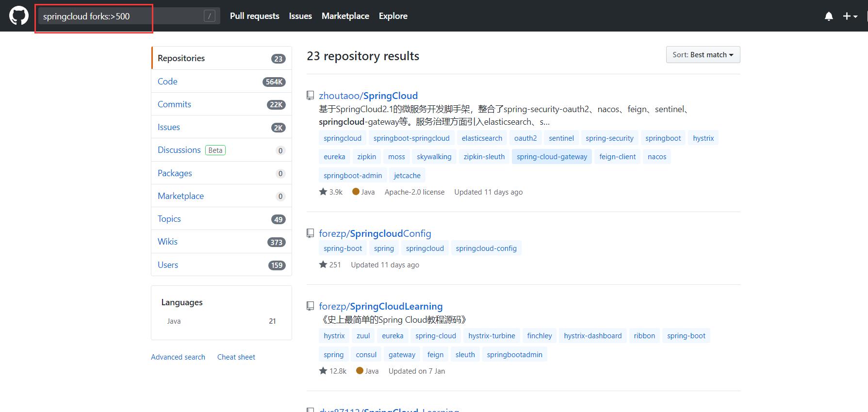This screenshot has height=412, width=868.
Task: Click the 12.8k star count
Action: click(x=333, y=371)
